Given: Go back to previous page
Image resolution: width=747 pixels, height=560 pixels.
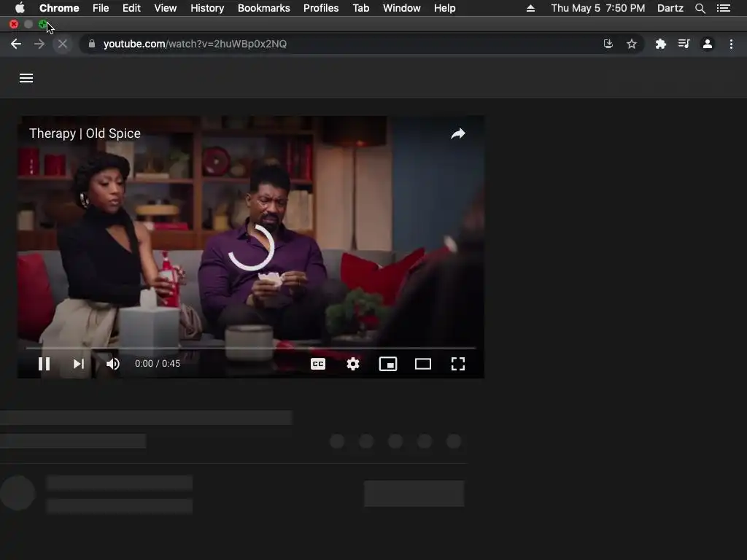Looking at the screenshot, I should (16, 44).
